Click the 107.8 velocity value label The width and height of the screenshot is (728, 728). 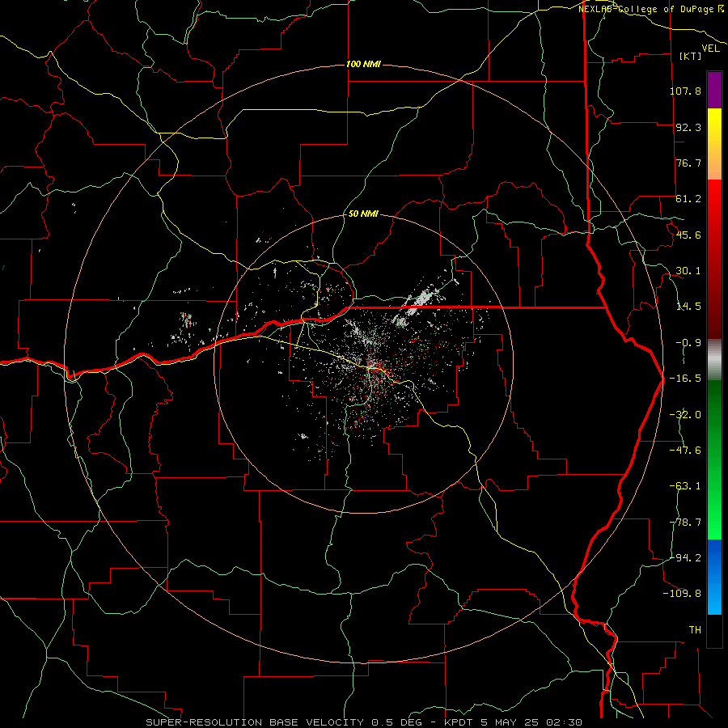pyautogui.click(x=685, y=91)
